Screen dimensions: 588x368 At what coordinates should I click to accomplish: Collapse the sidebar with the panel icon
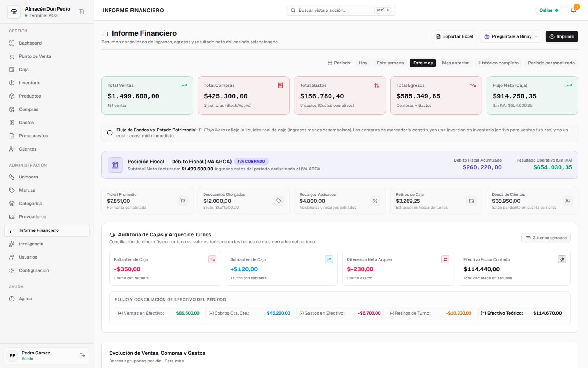(x=81, y=12)
